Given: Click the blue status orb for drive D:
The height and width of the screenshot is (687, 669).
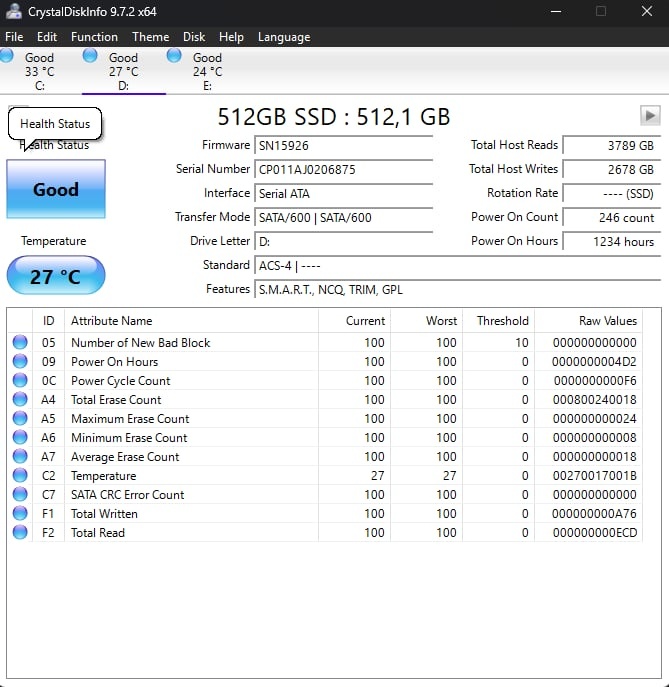Looking at the screenshot, I should pyautogui.click(x=90, y=56).
